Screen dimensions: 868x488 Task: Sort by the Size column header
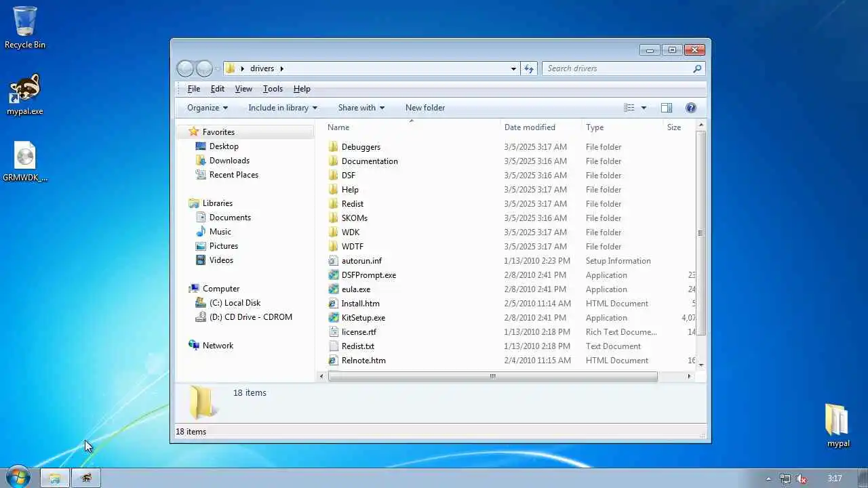pyautogui.click(x=679, y=127)
